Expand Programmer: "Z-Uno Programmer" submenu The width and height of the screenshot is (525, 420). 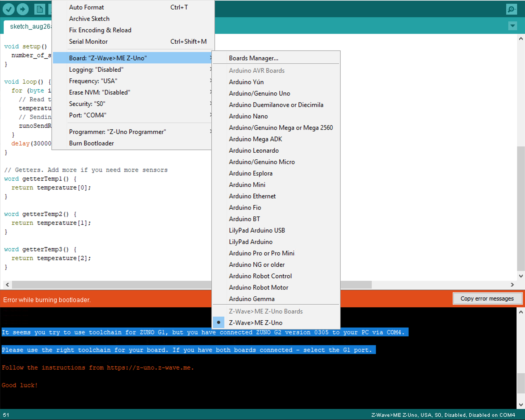(x=132, y=132)
